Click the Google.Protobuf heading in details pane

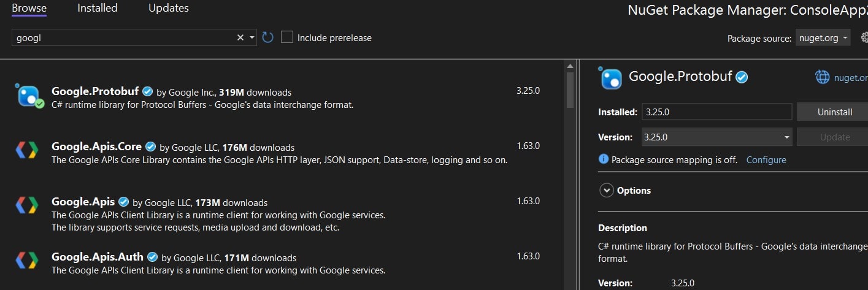click(x=680, y=77)
